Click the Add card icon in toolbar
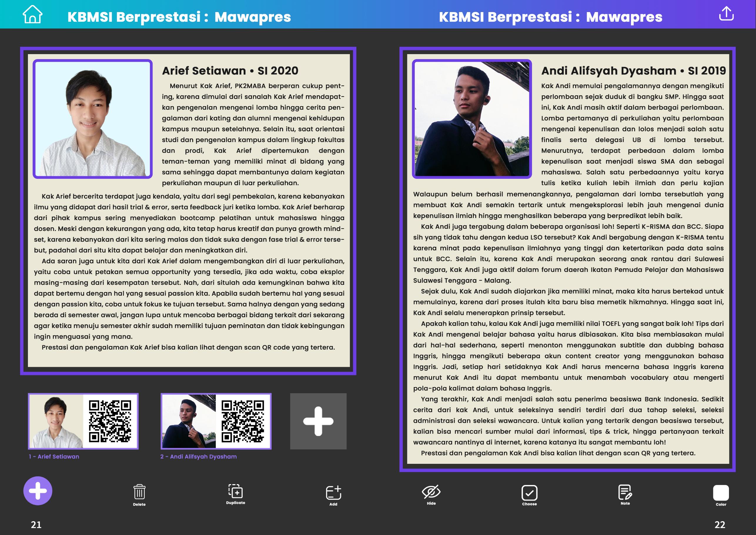This screenshot has width=756, height=535. (x=333, y=493)
